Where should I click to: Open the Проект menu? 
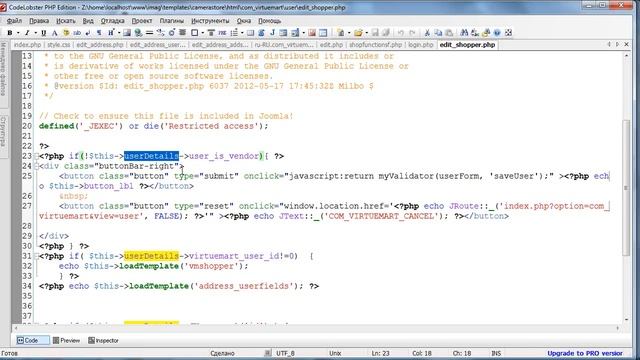[x=142, y=20]
